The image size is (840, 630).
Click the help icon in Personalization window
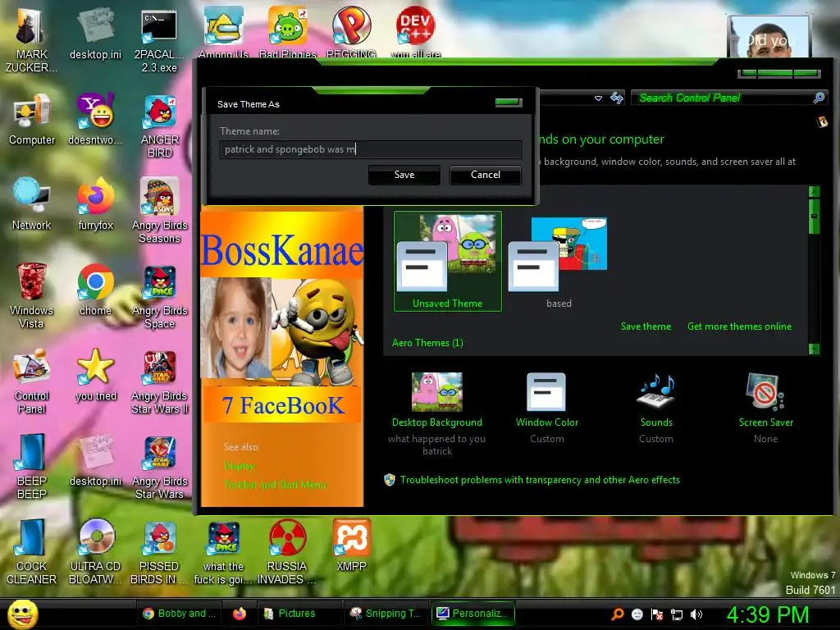[822, 122]
